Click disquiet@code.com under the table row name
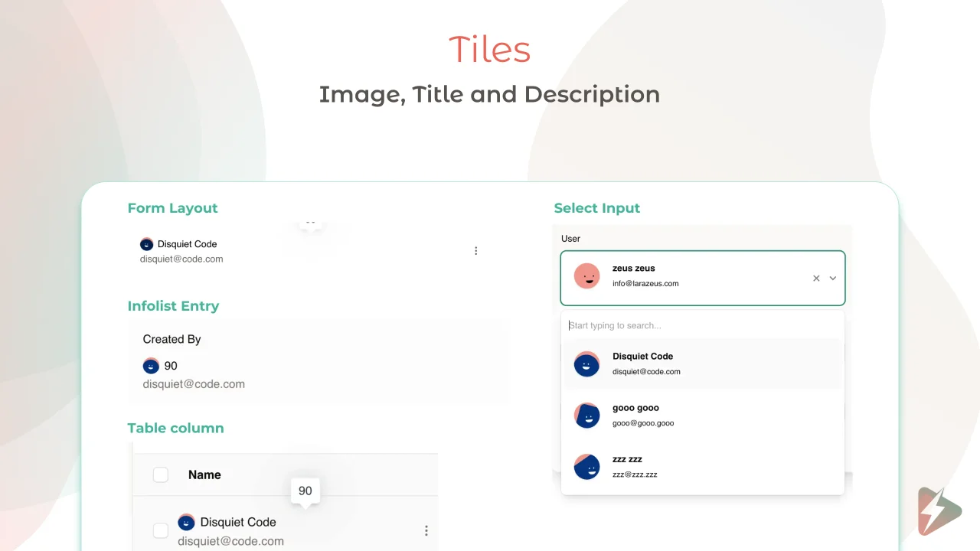This screenshot has height=551, width=980. tap(231, 540)
